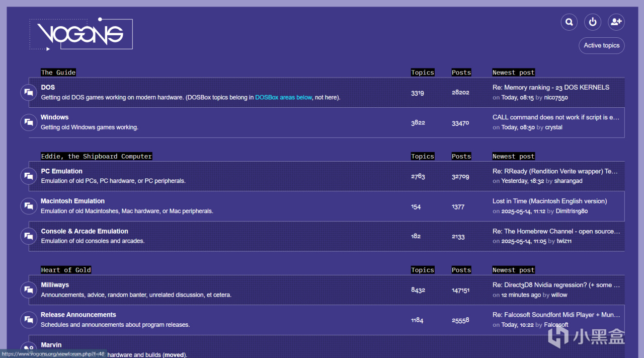The width and height of the screenshot is (644, 358).
Task: Click PC Emulation posts count 32709
Action: [x=460, y=176]
